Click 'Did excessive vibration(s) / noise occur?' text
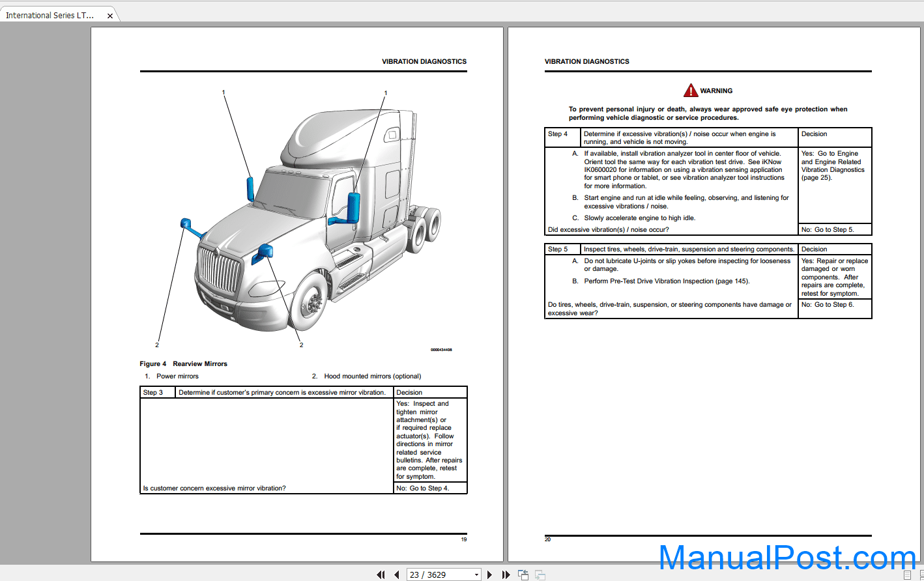The height and width of the screenshot is (581, 924). (x=609, y=229)
